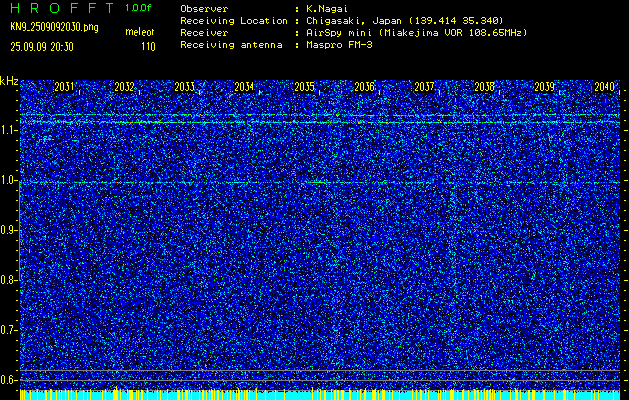Click the 2035 time marker

coord(304,87)
